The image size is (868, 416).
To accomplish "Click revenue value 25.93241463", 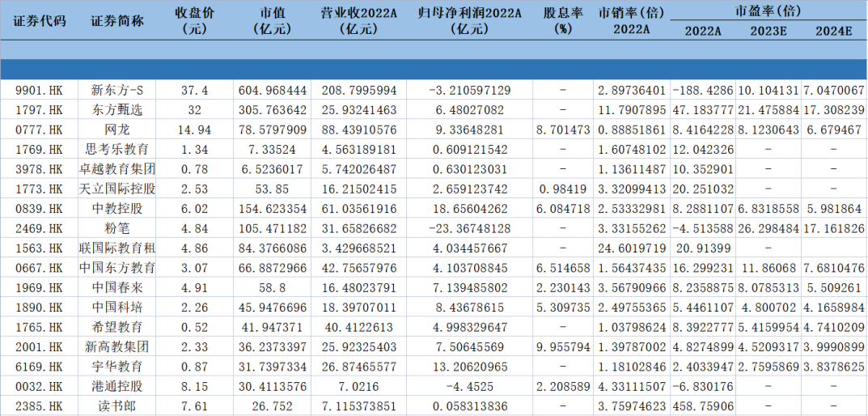I will click(358, 110).
